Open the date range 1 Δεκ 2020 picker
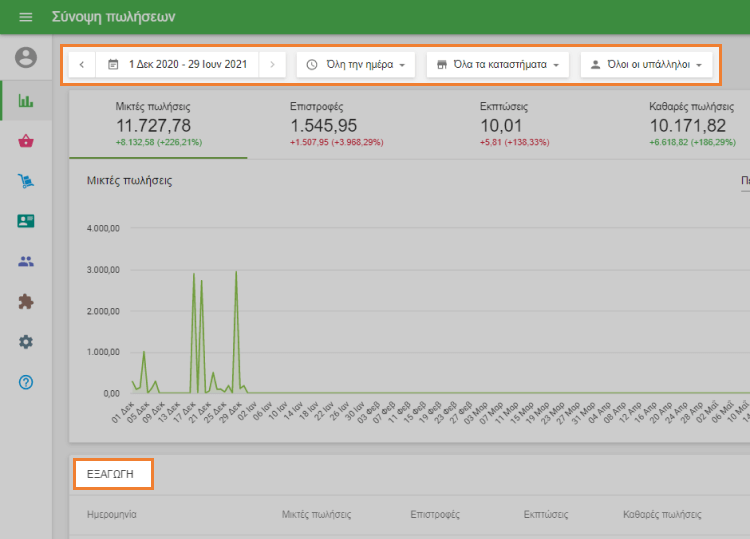Viewport: 750px width, 539px height. pos(177,64)
